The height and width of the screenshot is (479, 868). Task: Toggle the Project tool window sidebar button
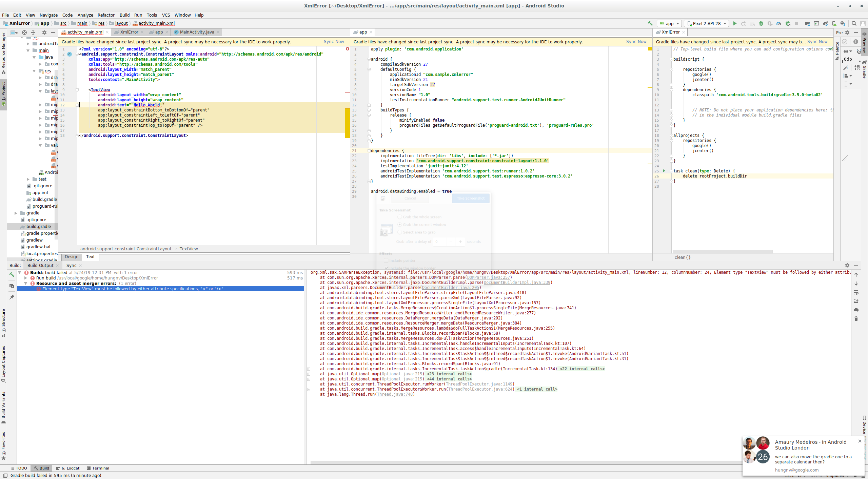click(3, 93)
